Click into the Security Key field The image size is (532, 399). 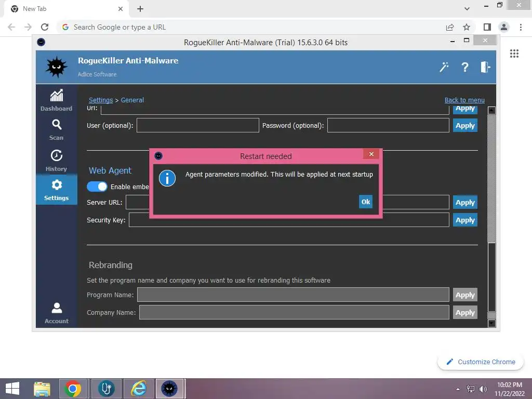click(x=289, y=220)
